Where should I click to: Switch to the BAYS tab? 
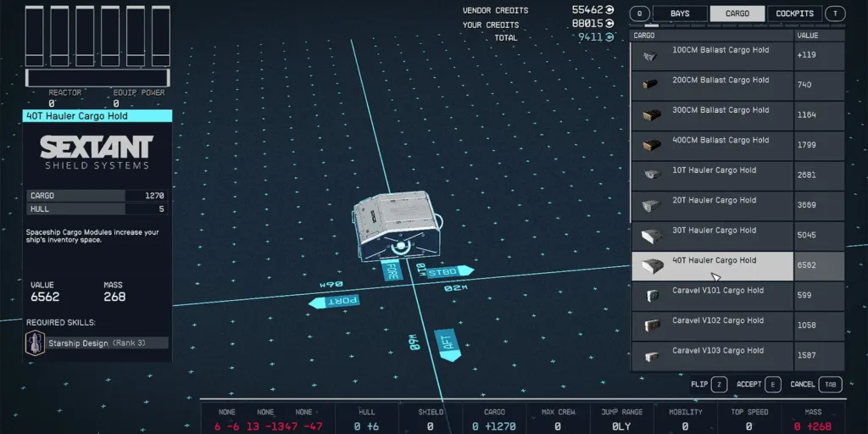coord(680,14)
